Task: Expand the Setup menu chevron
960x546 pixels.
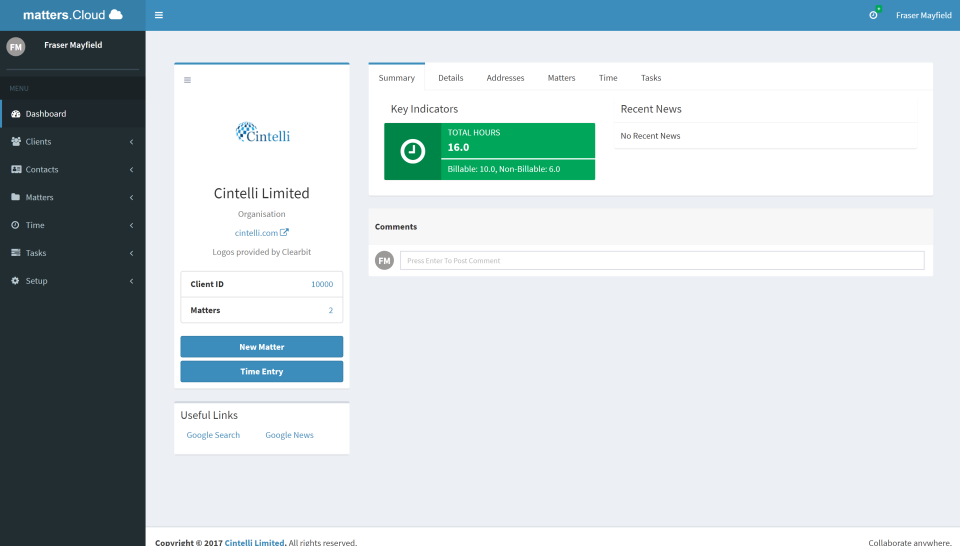Action: pyautogui.click(x=132, y=281)
